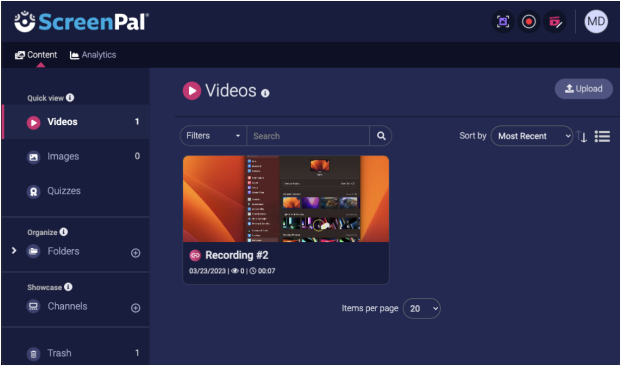Open Trash in the sidebar
Screen dimensions: 621x367
point(76,353)
